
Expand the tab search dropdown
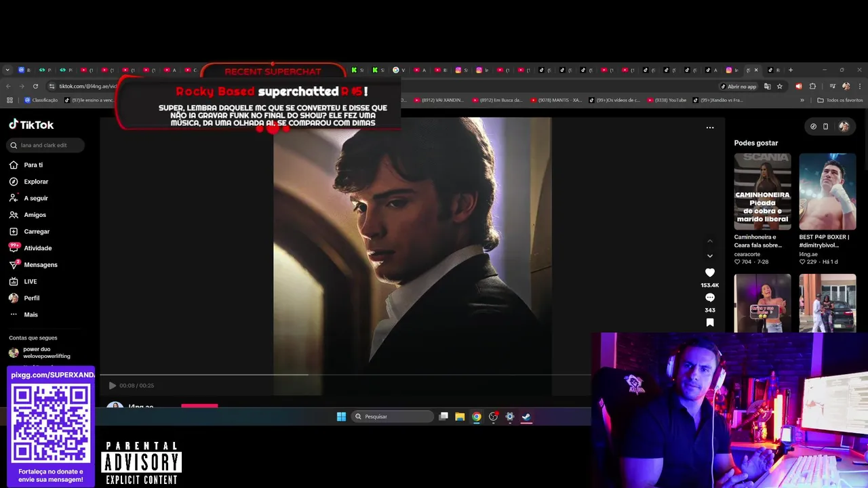coord(7,70)
